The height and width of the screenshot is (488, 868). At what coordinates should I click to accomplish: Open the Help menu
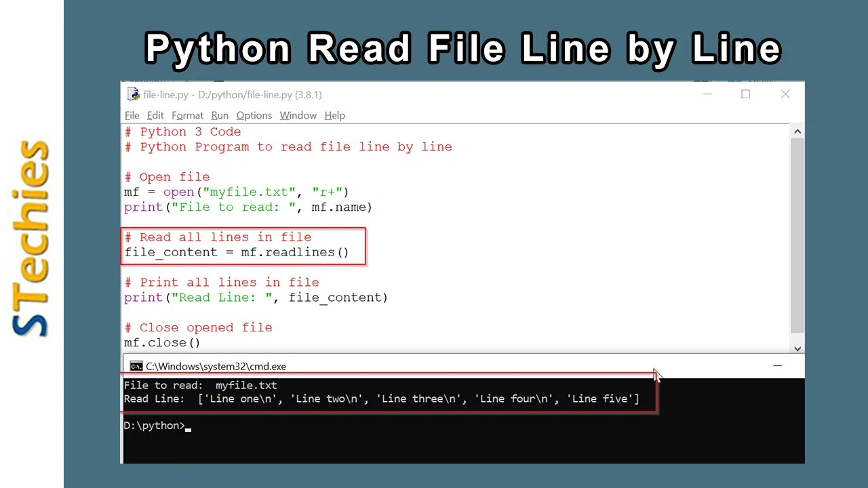pos(334,115)
